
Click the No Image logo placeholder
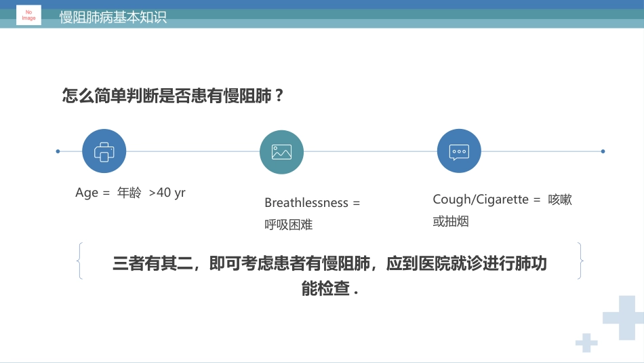tap(28, 15)
